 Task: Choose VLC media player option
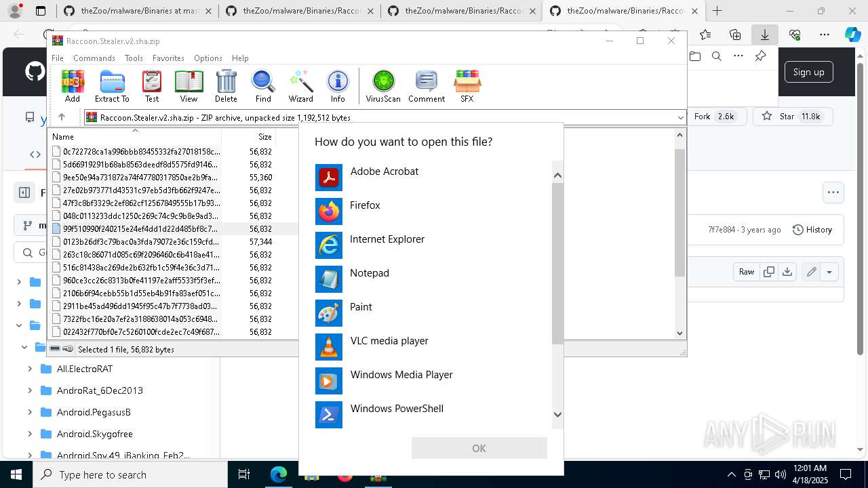434,347
